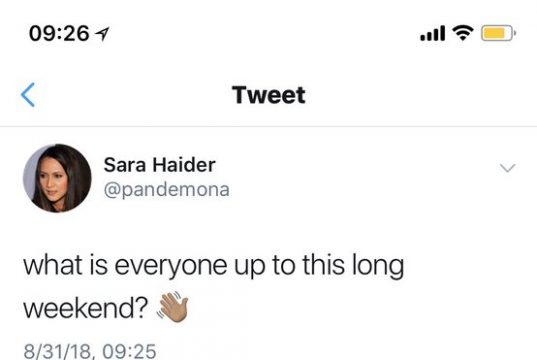Tap the 8/31/18, 09:25 timestamp
The height and width of the screenshot is (360, 537).
click(x=90, y=351)
